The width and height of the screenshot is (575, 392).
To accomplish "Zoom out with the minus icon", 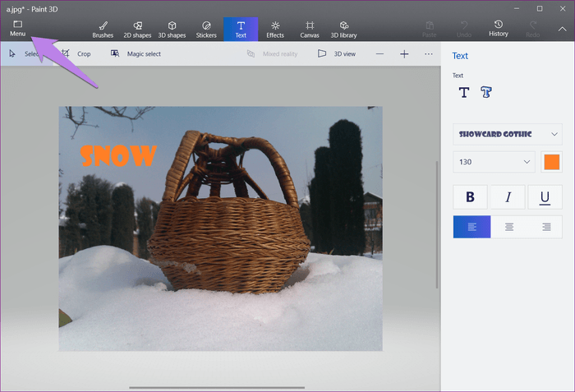I will 379,54.
